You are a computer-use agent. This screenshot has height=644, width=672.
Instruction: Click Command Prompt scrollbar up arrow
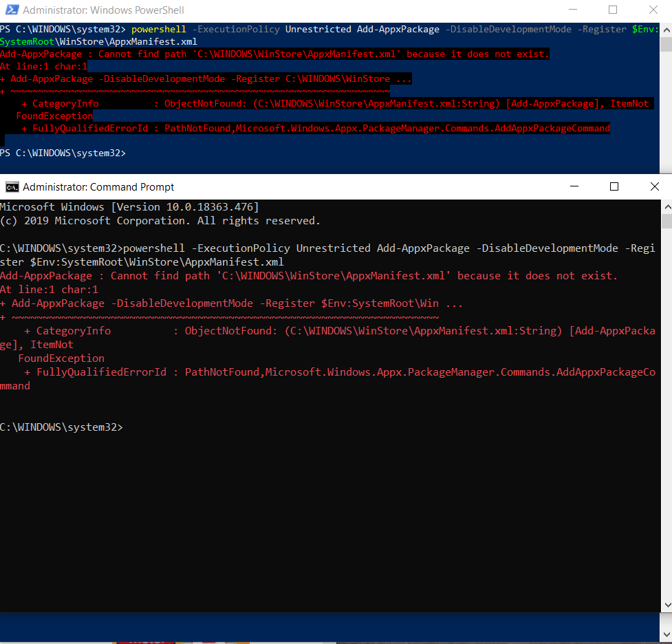pyautogui.click(x=667, y=206)
